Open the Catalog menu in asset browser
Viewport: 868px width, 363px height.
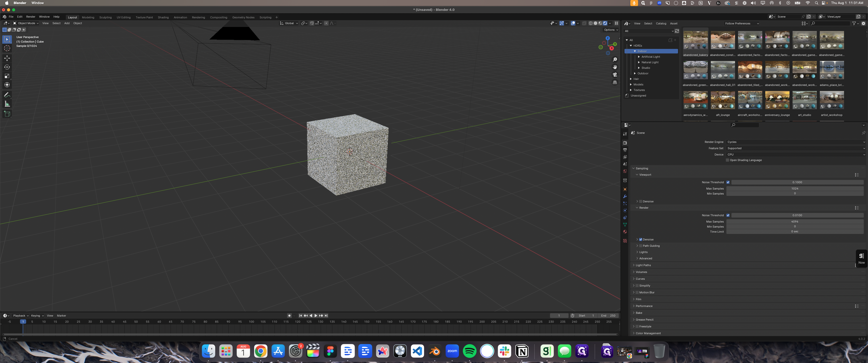[661, 24]
